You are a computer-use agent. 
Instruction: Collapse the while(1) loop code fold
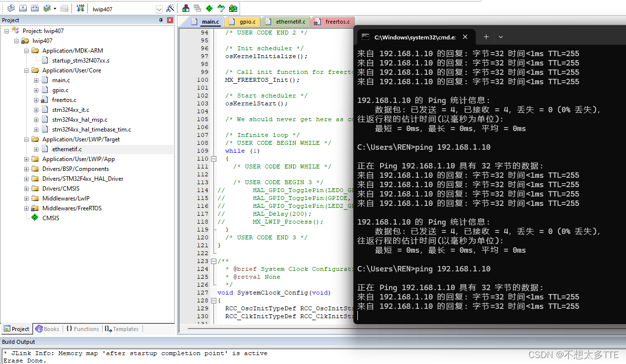[x=214, y=158]
